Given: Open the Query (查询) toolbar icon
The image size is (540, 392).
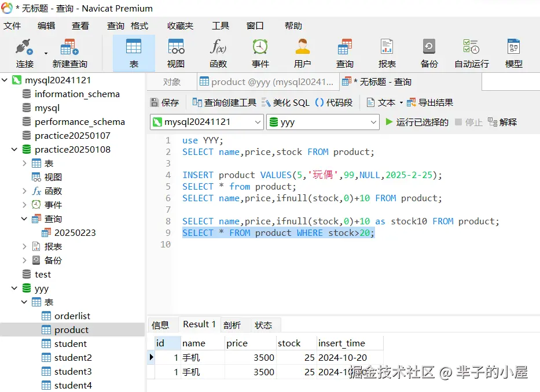Looking at the screenshot, I should click(x=345, y=53).
